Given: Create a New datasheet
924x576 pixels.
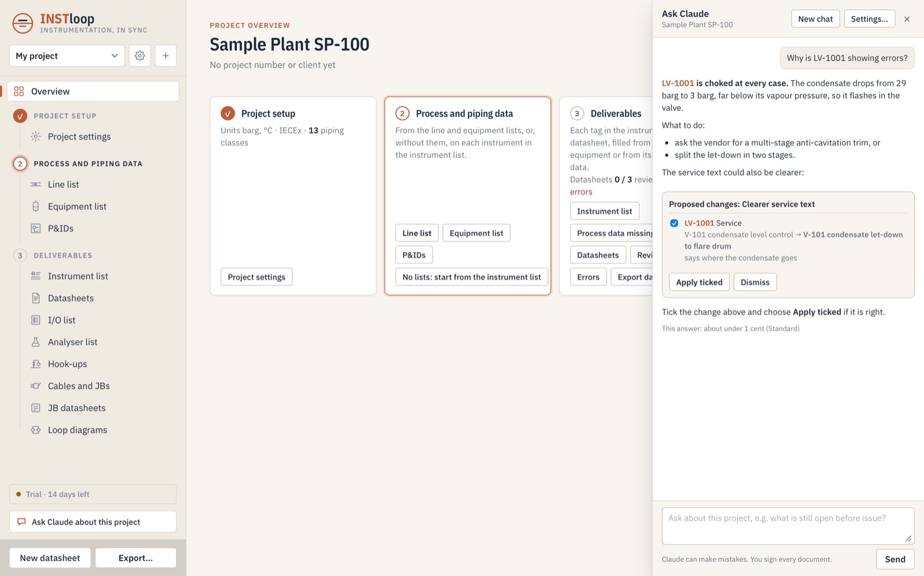Looking at the screenshot, I should [50, 558].
